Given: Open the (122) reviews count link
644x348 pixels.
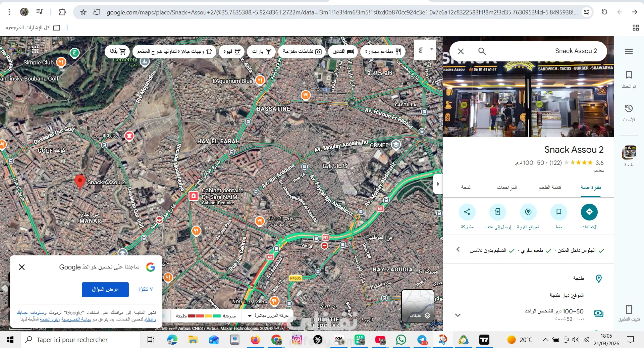Looking at the screenshot, I should tap(555, 163).
